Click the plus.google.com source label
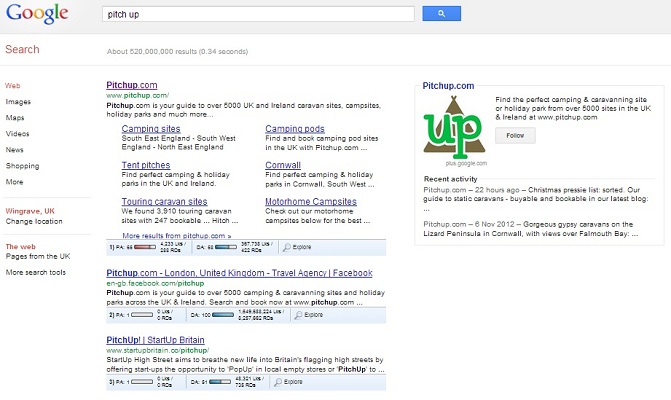The height and width of the screenshot is (400, 671). click(466, 163)
